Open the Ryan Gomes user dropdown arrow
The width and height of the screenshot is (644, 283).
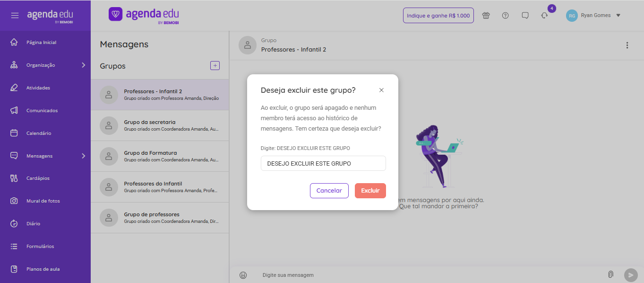click(618, 16)
